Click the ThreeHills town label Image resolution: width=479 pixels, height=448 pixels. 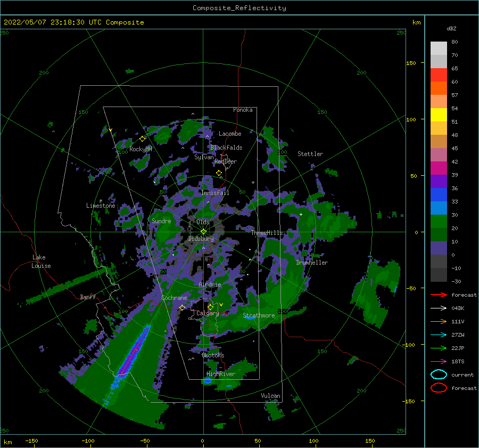point(267,233)
